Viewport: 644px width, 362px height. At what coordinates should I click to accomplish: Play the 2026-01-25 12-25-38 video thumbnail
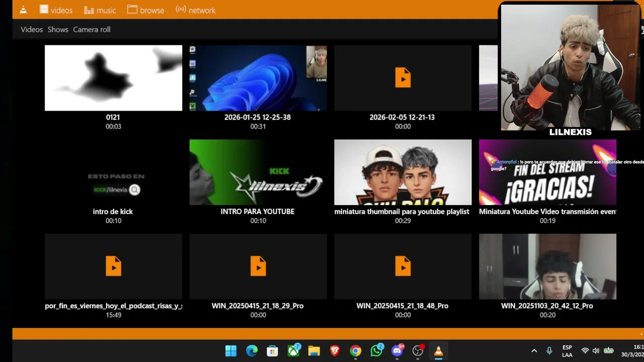click(x=258, y=78)
